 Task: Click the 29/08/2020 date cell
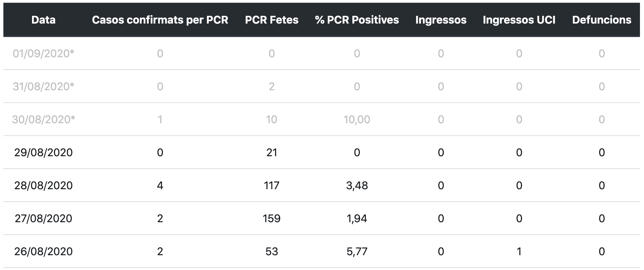[43, 153]
